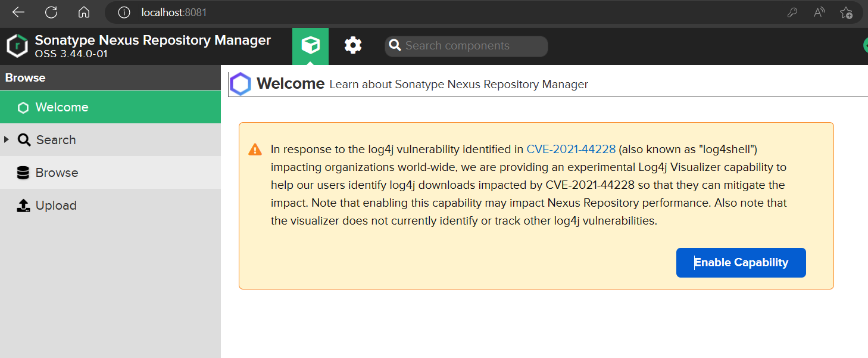Open Browse in the left sidebar

pos(57,173)
